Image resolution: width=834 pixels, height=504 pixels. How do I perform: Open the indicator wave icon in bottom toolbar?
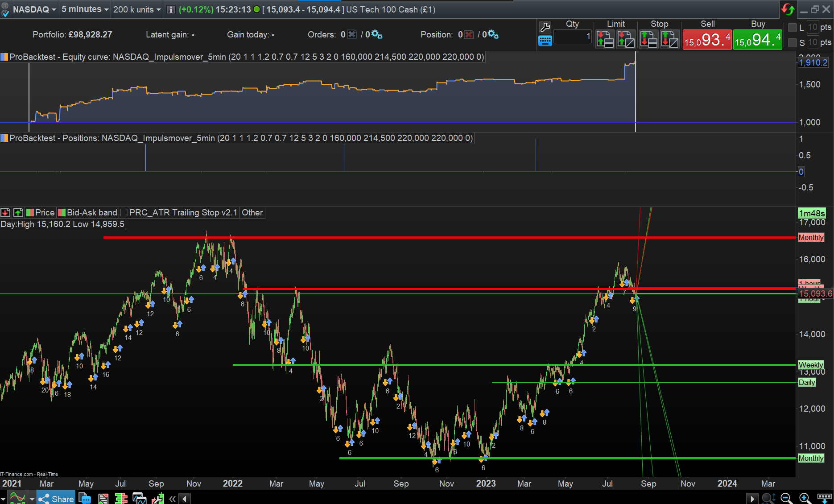click(18, 498)
